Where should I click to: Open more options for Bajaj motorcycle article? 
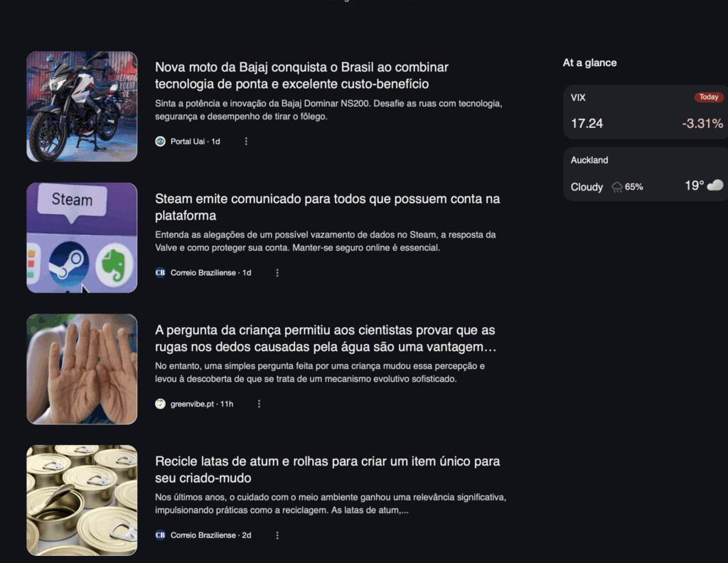(246, 141)
